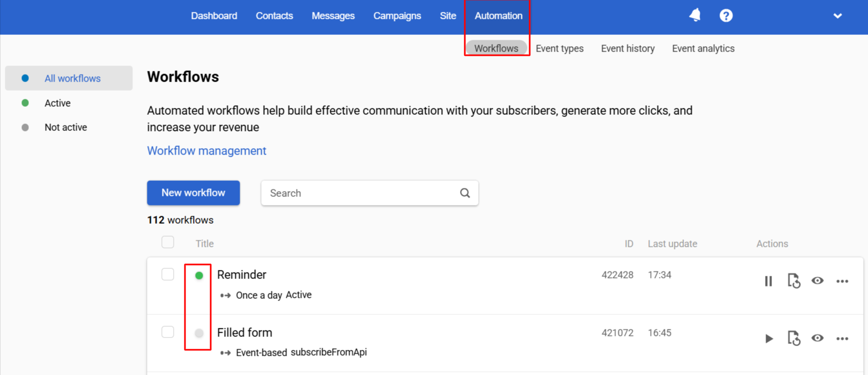Open the Filled form workflow title
Image resolution: width=868 pixels, height=375 pixels.
click(x=244, y=333)
